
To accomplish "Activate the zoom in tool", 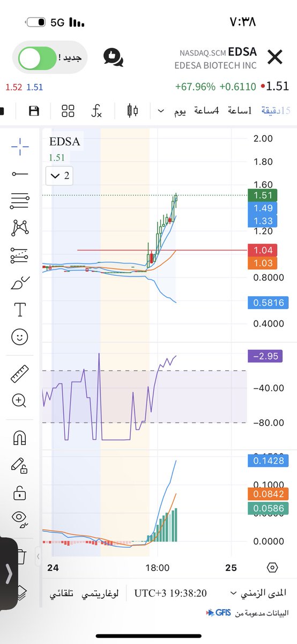I will (20, 400).
